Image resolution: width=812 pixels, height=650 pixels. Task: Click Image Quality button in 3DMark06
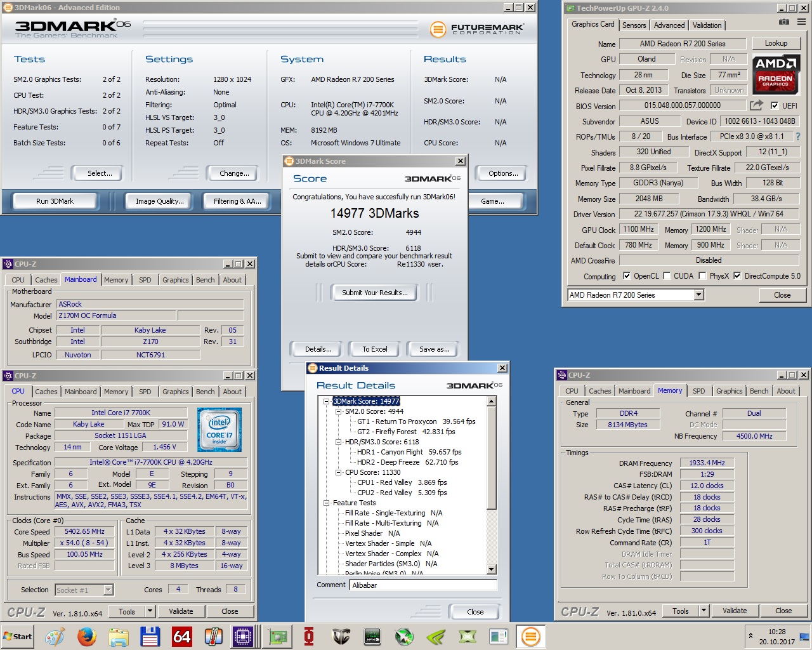160,201
